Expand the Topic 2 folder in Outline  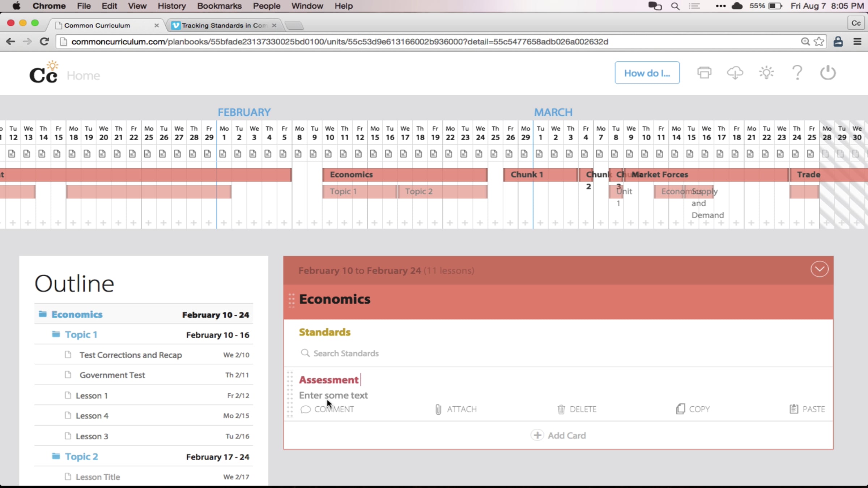tap(56, 457)
